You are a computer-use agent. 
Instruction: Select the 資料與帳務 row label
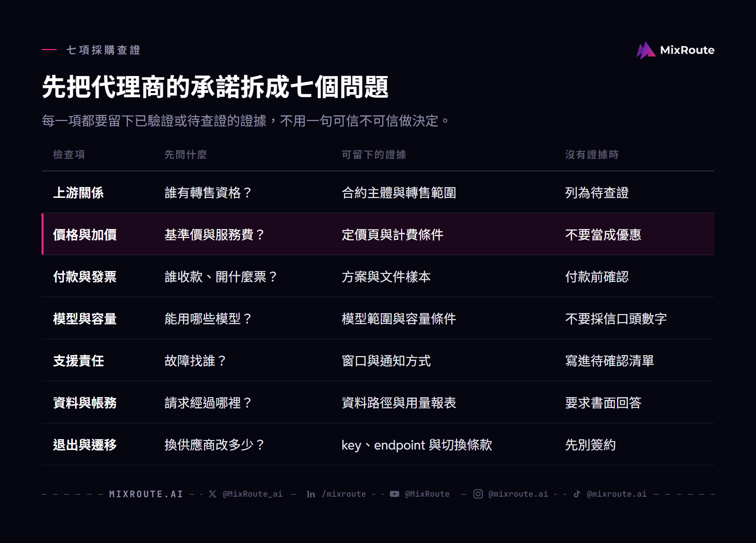tap(85, 403)
